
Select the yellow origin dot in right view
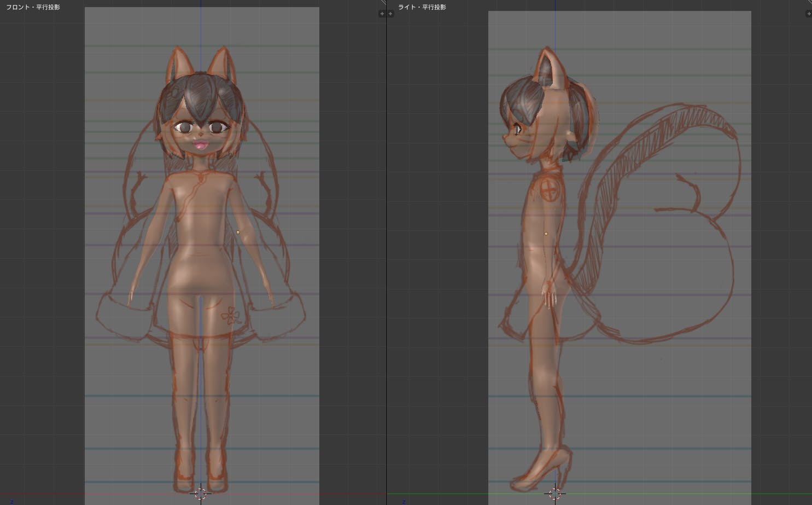tap(546, 234)
